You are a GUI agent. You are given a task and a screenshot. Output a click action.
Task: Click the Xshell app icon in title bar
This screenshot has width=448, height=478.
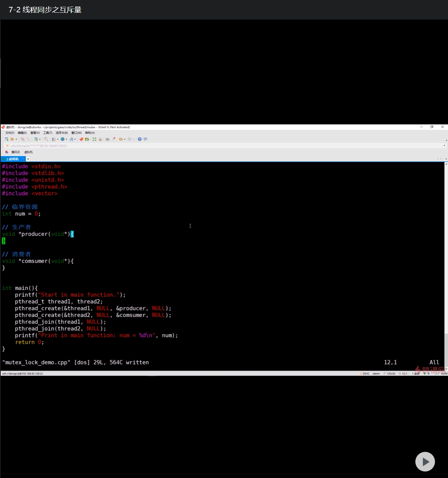tap(3, 127)
